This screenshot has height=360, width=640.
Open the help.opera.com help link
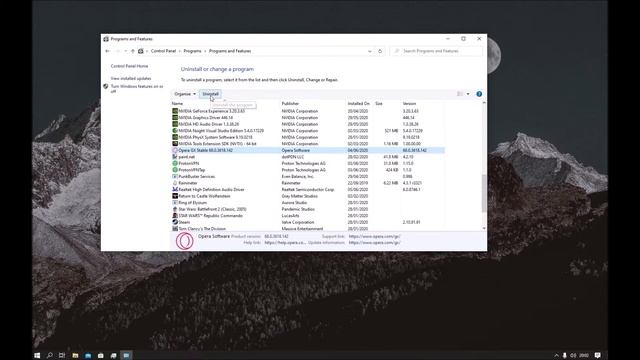tap(285, 242)
